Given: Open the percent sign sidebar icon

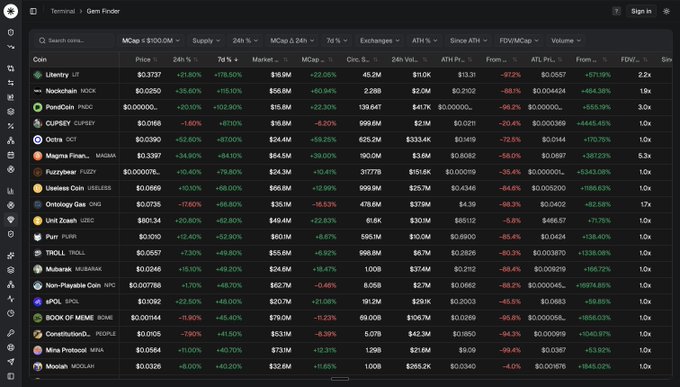Looking at the screenshot, I should (11, 126).
